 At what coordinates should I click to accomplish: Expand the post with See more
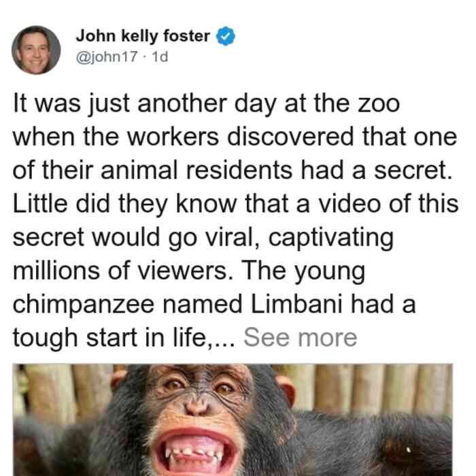301,337
